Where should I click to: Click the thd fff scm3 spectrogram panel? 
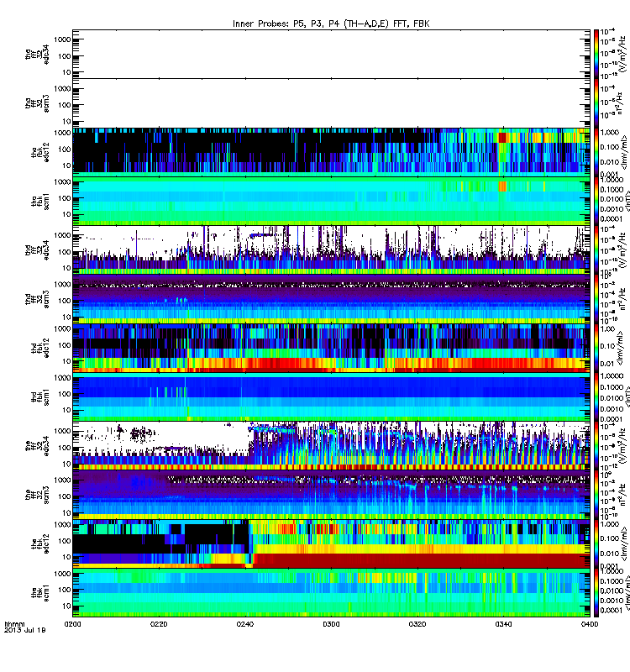331,299
